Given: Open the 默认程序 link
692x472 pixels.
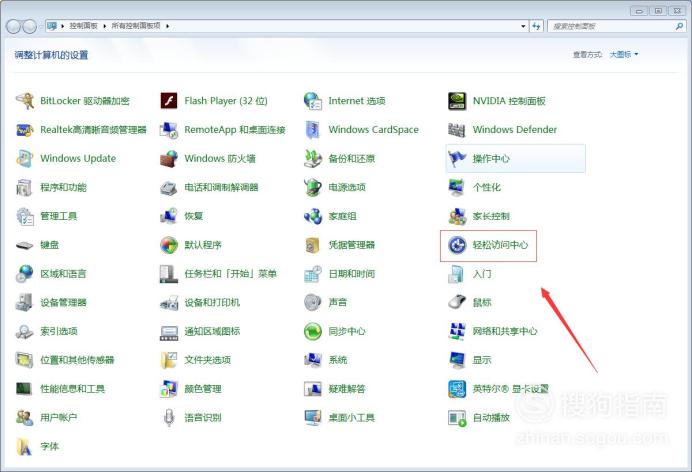Looking at the screenshot, I should (x=203, y=245).
